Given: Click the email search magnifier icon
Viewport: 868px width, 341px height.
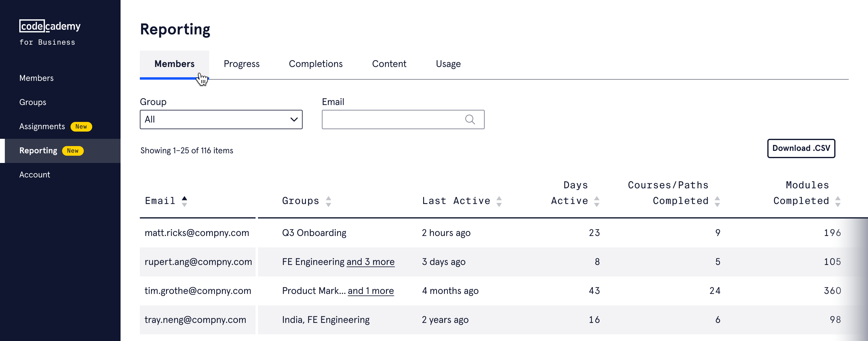Looking at the screenshot, I should (x=470, y=120).
